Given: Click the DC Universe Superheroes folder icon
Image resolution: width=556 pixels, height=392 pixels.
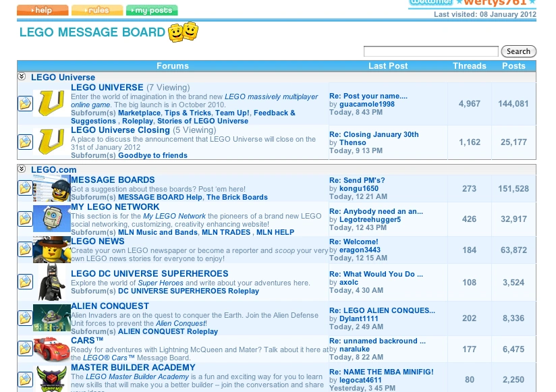Looking at the screenshot, I should (25, 282).
